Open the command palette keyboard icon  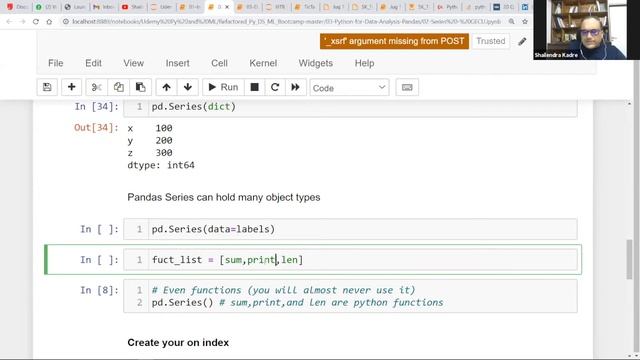407,87
